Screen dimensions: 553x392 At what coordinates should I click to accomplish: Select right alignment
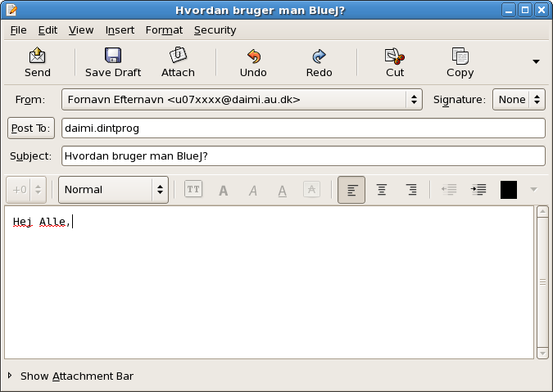pyautogui.click(x=411, y=190)
